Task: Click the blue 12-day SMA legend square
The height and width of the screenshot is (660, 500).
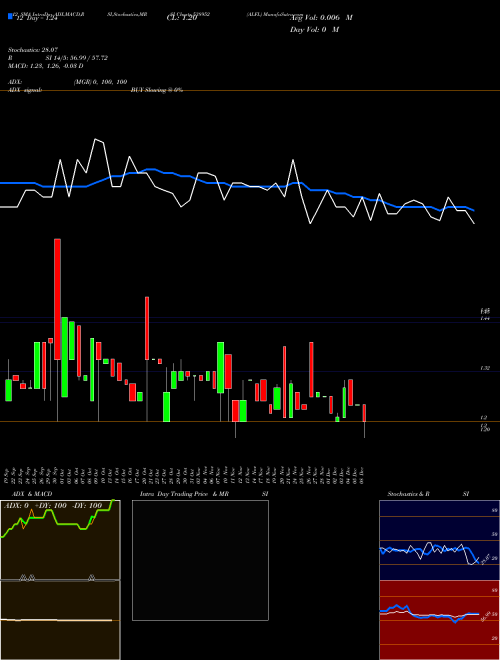Action: [11, 16]
